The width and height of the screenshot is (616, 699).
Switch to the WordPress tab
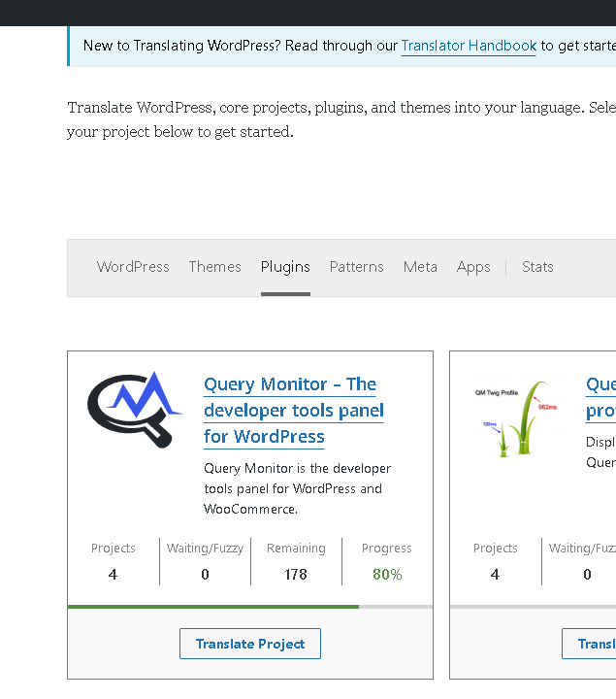tap(133, 267)
